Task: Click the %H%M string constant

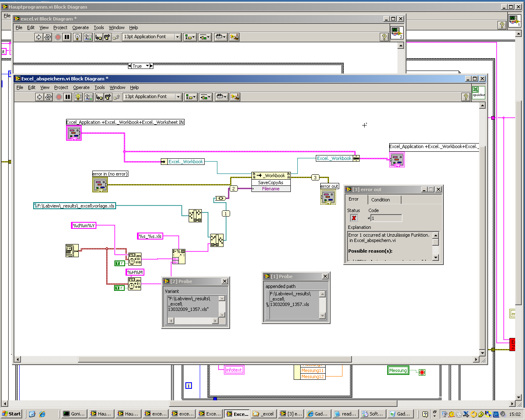Action: (x=135, y=272)
